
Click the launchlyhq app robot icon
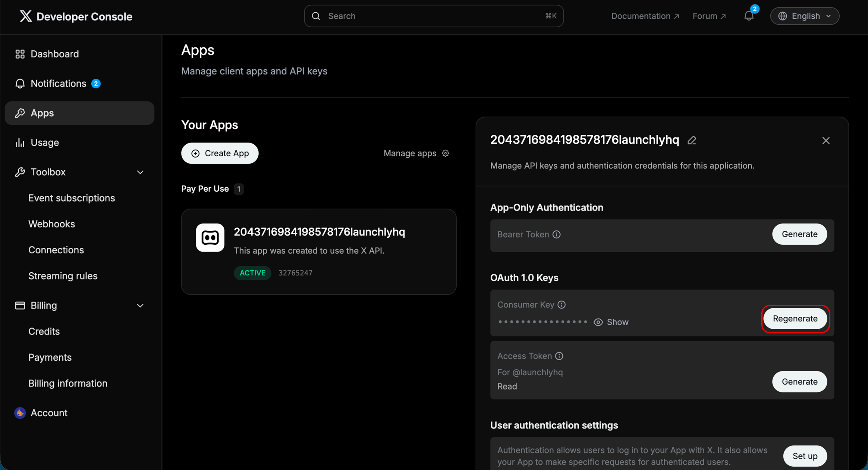tap(210, 237)
